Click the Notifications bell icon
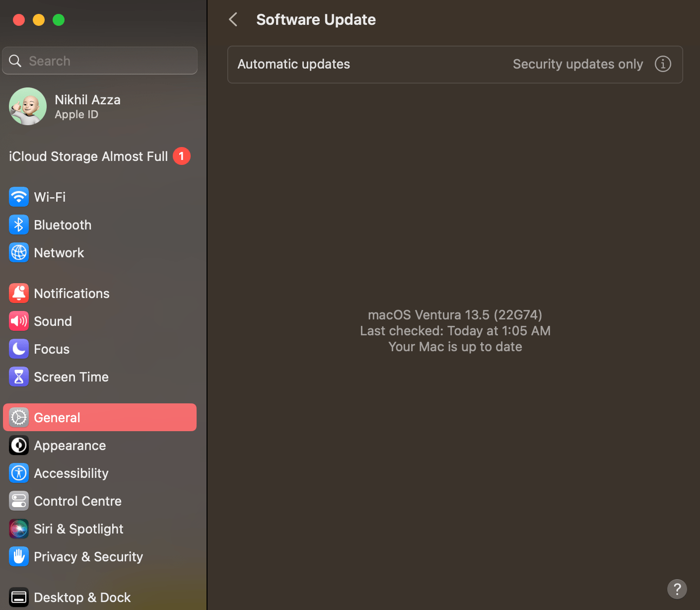The width and height of the screenshot is (700, 610). point(19,294)
